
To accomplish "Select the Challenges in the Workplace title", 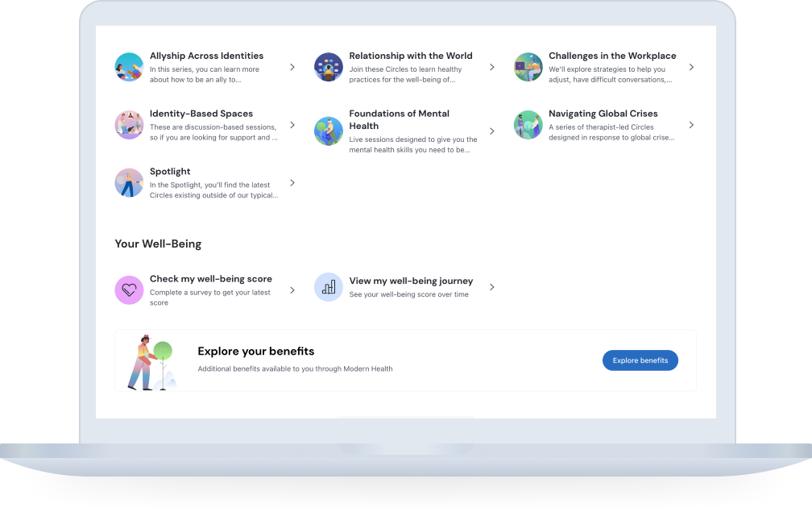I will [x=612, y=56].
